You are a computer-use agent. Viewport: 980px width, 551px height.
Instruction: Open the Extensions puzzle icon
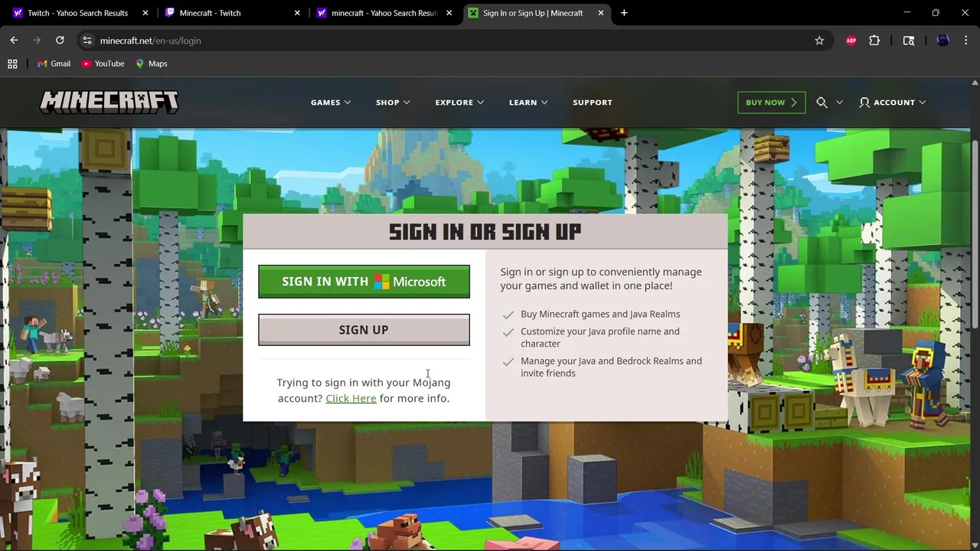click(874, 41)
